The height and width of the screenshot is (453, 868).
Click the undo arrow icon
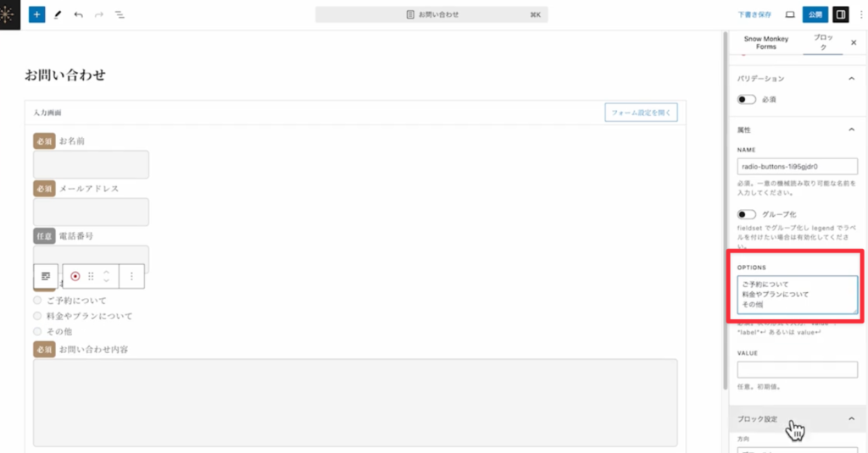click(x=79, y=15)
